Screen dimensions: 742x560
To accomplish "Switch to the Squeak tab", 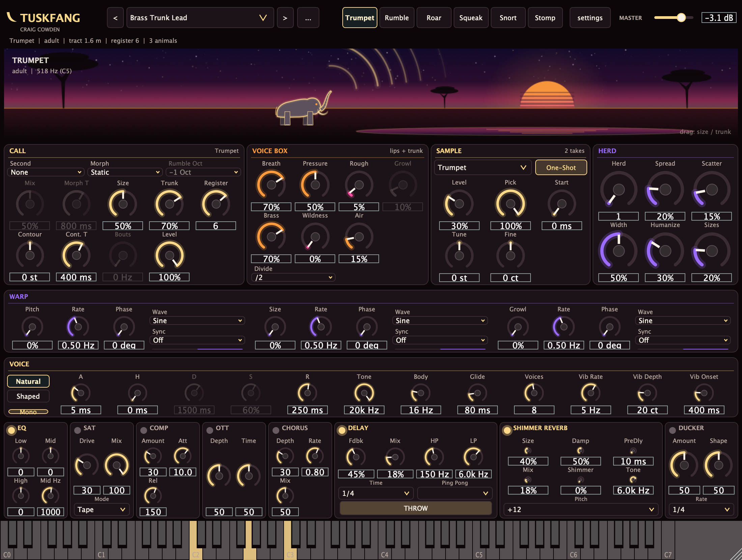I will pyautogui.click(x=471, y=18).
